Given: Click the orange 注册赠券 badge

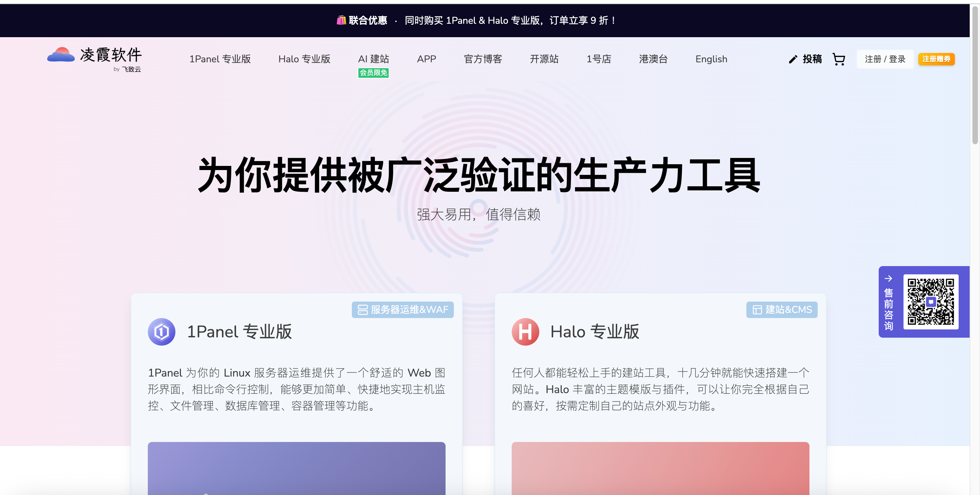Looking at the screenshot, I should pyautogui.click(x=936, y=59).
